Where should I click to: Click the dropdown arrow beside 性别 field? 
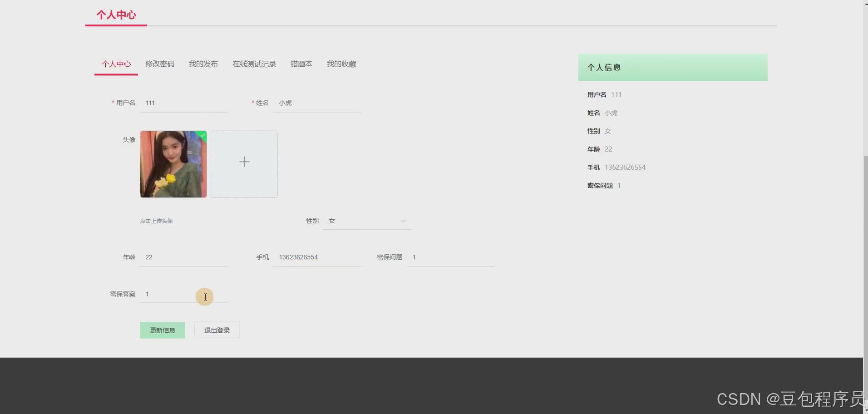(x=403, y=221)
